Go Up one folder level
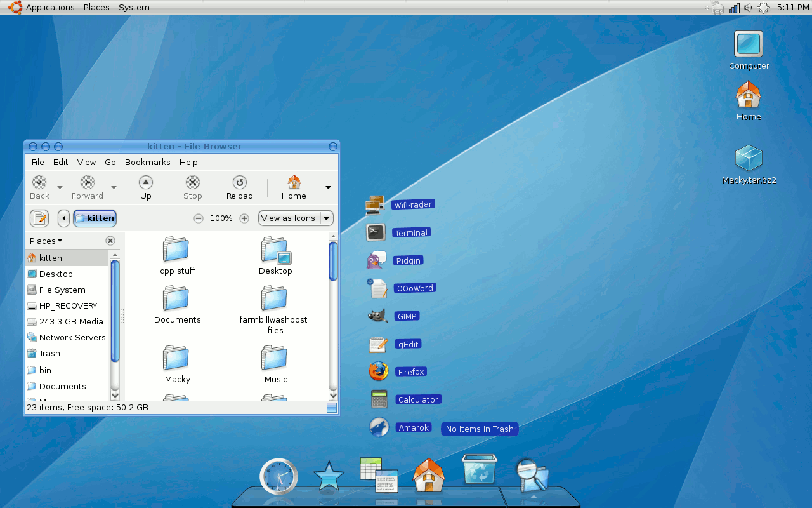The height and width of the screenshot is (508, 812). pos(146,188)
